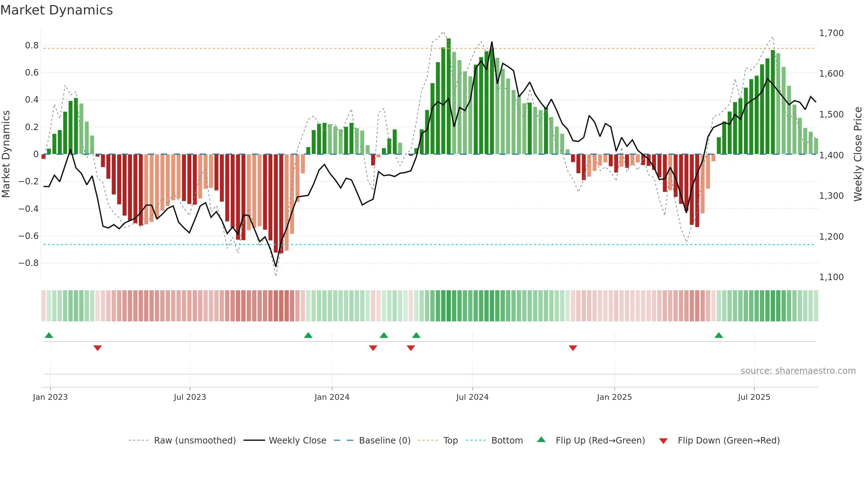Screen dimensions: 868x488
Task: Click the Market Dynamics chart title
Action: coord(56,10)
